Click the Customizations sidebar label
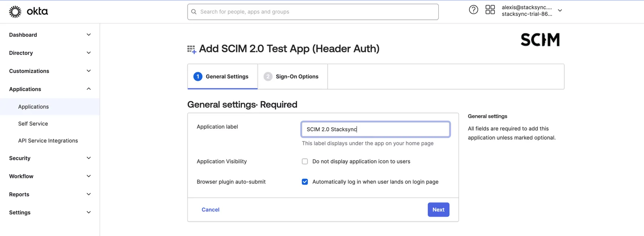 pos(29,71)
